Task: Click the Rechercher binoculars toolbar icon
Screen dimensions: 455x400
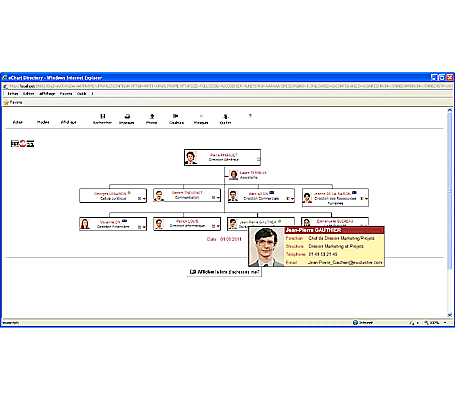Action: tap(103, 116)
